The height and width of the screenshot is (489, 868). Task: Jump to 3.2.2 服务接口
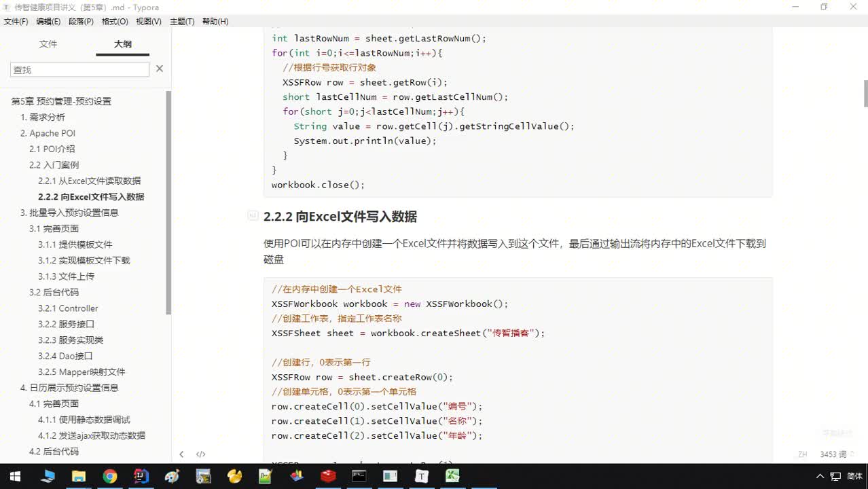[66, 324]
